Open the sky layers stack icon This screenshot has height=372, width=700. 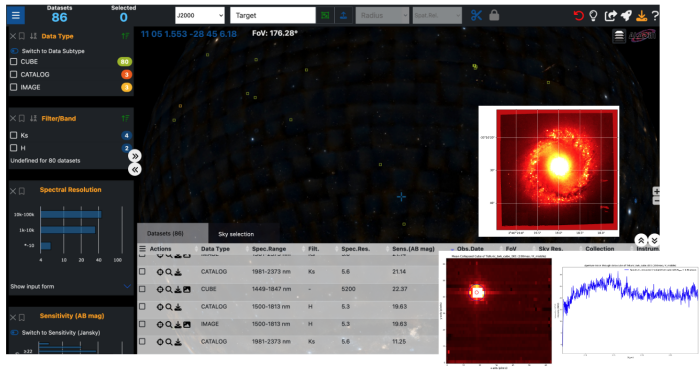(x=619, y=36)
